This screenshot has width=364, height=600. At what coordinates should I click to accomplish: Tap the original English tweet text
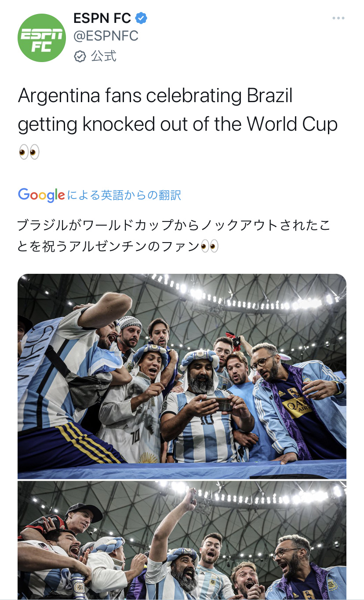pyautogui.click(x=178, y=124)
